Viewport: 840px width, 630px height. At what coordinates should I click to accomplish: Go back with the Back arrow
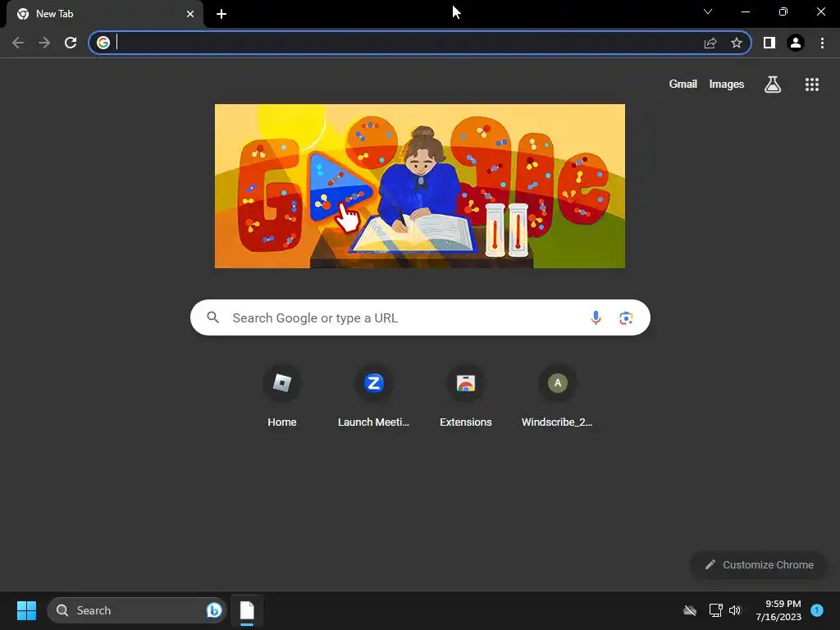(x=18, y=43)
